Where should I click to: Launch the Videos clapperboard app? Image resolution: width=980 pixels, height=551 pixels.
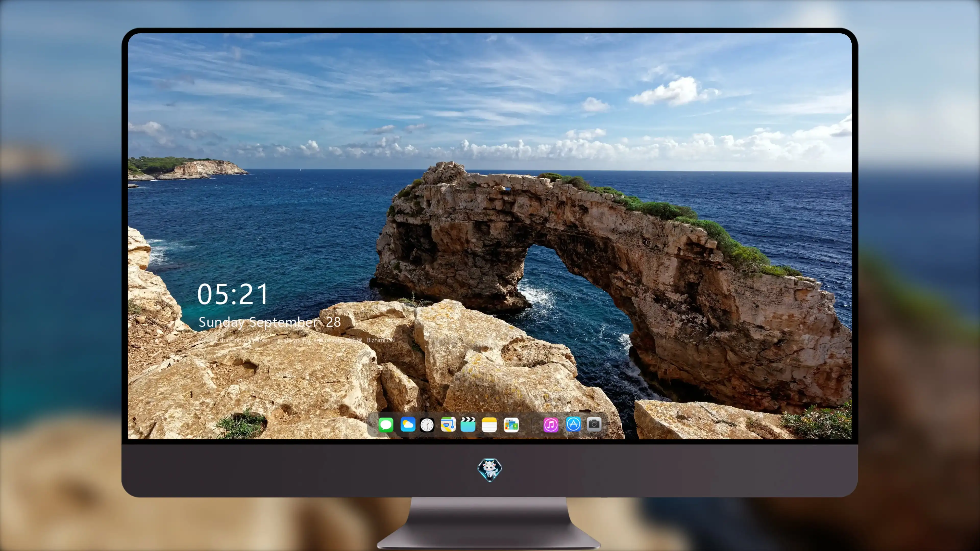[468, 424]
